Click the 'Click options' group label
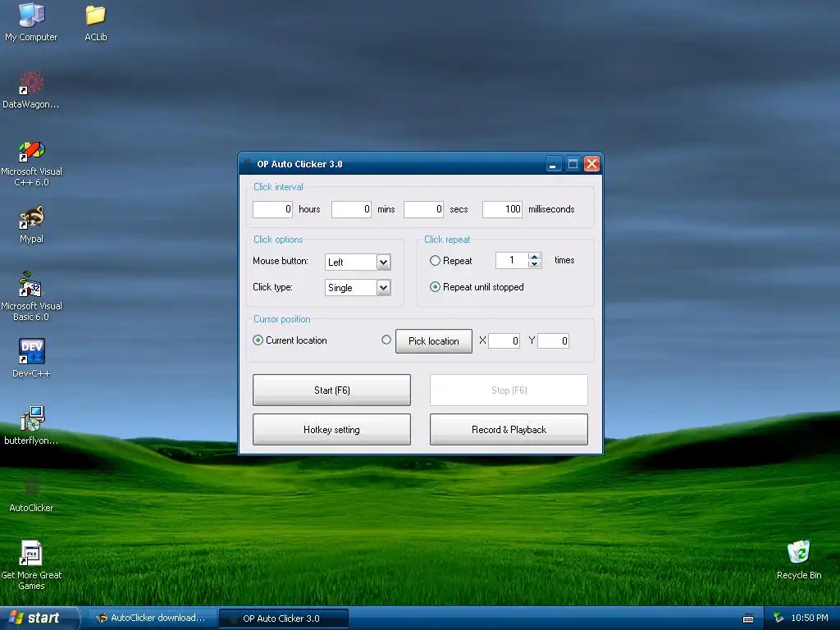 278,240
